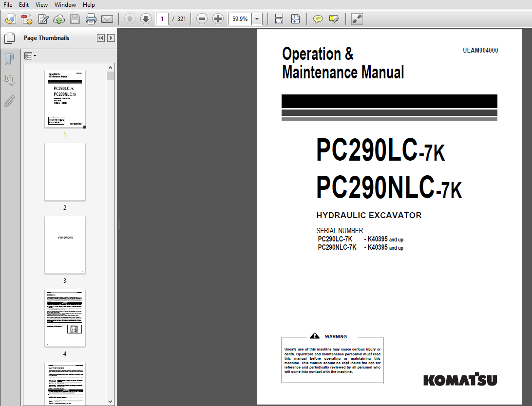Select page 5 thumbnail at bottom
Viewport: 532px width, 406px height.
[65, 384]
